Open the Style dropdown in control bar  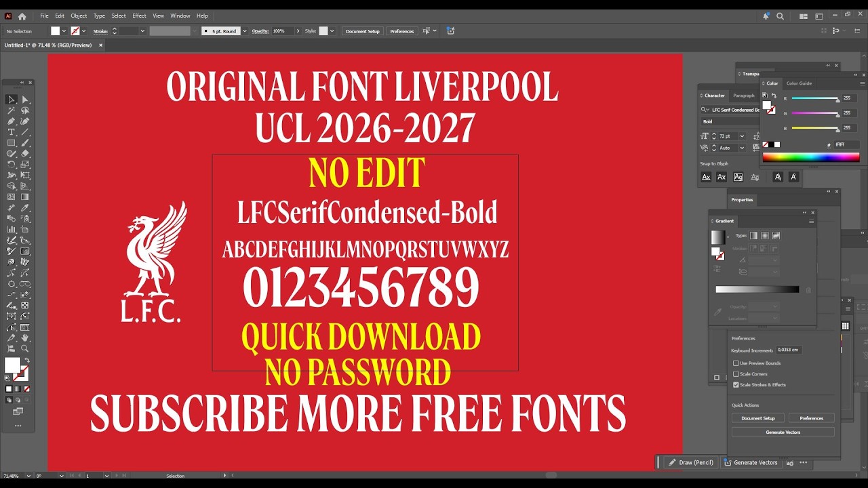332,31
